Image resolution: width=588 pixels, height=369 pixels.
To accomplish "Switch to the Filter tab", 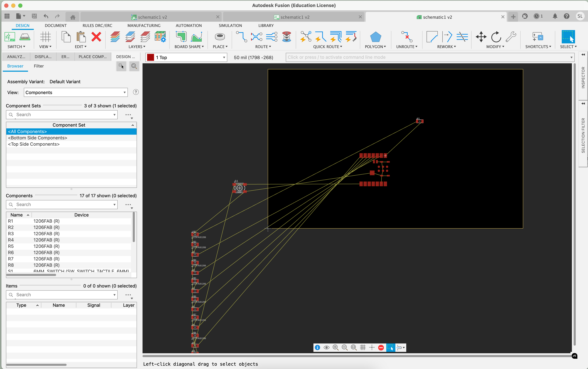I will click(x=39, y=66).
